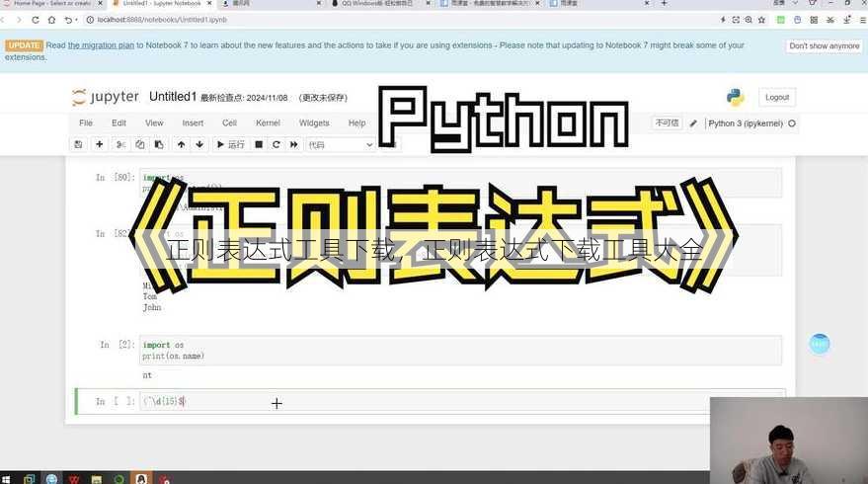Image resolution: width=868 pixels, height=484 pixels.
Task: Move the selected cell up
Action: coord(181,144)
